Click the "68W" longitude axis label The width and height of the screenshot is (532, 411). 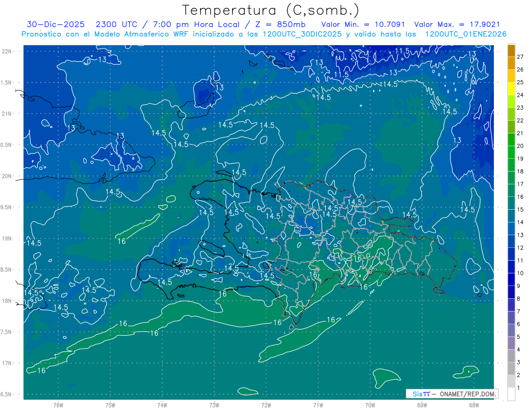pyautogui.click(x=474, y=405)
